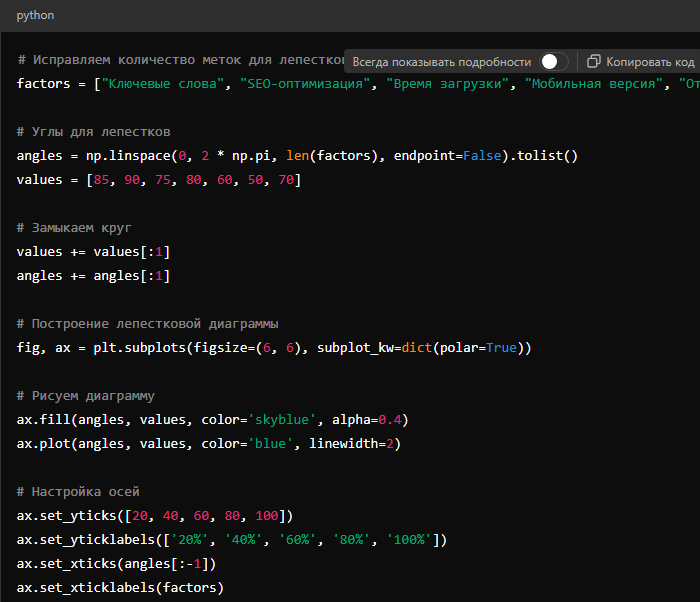Screen dimensions: 700x602
Task: Click the '100%' label string in set_yticklabels
Action: coord(411,540)
